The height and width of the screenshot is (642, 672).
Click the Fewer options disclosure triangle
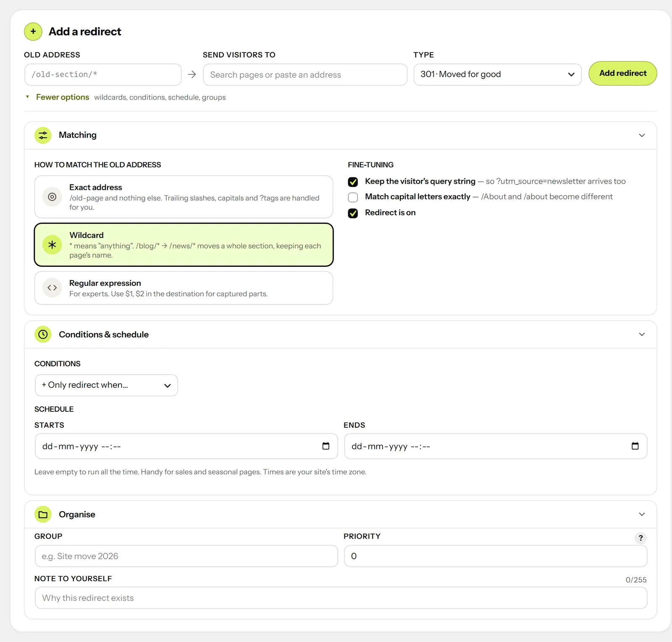coord(27,97)
